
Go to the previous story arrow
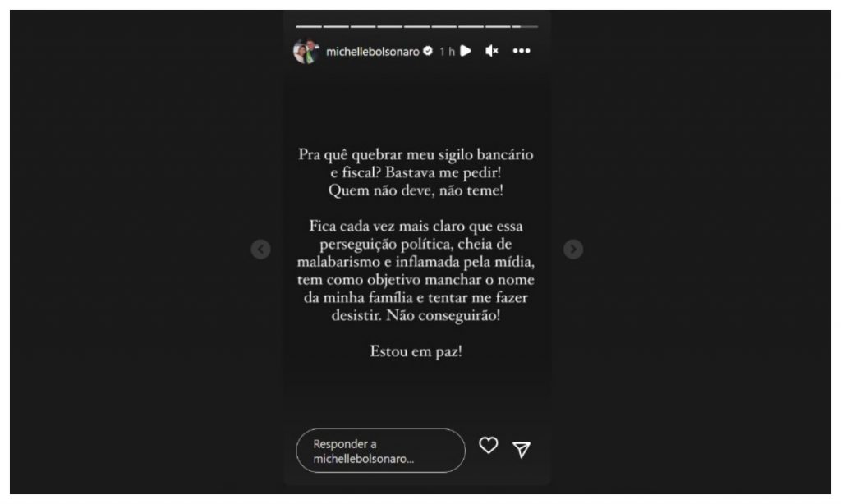point(260,250)
